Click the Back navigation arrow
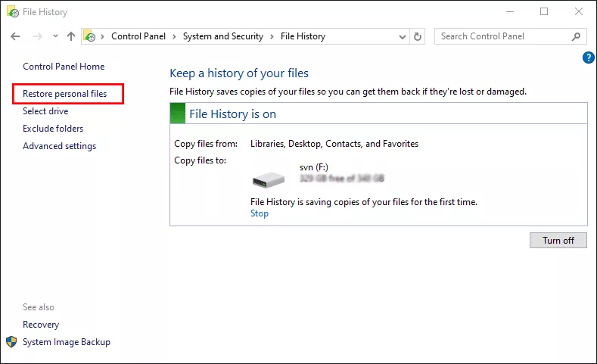 coord(15,36)
